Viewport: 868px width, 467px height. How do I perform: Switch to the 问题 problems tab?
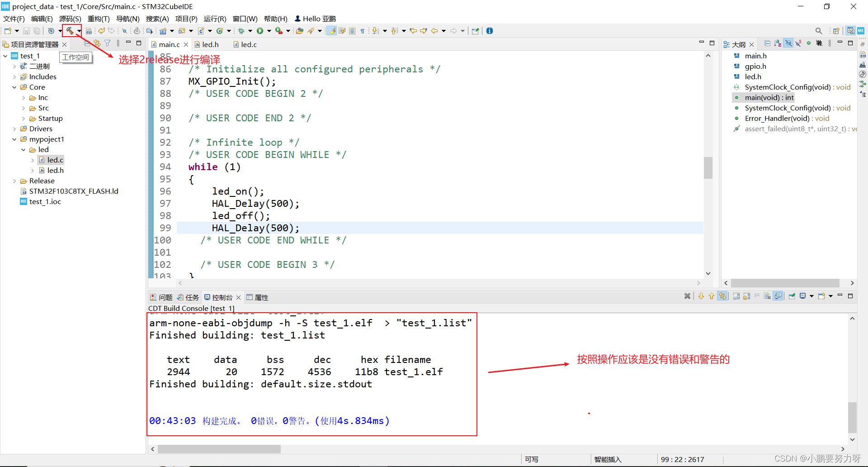tap(161, 297)
